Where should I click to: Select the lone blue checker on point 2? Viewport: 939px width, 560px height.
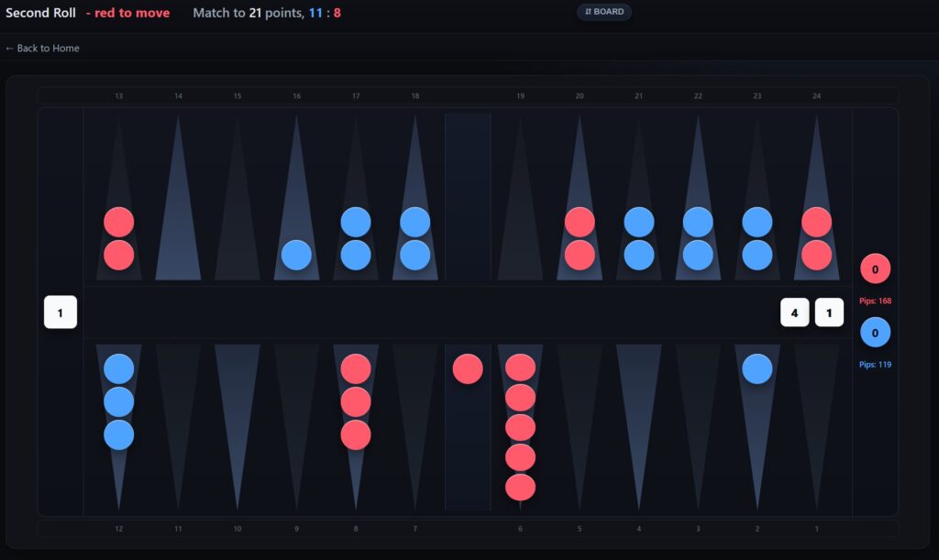(757, 368)
